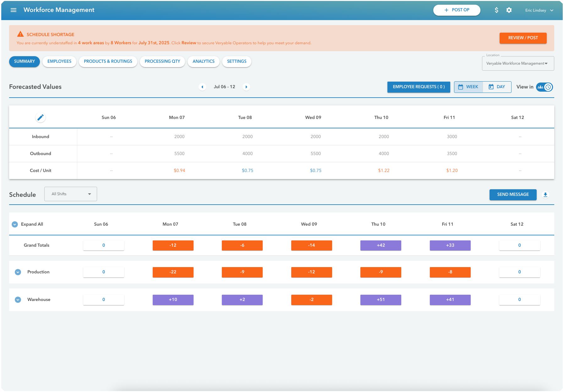
Task: Download the schedule via the download icon
Action: pyautogui.click(x=545, y=195)
